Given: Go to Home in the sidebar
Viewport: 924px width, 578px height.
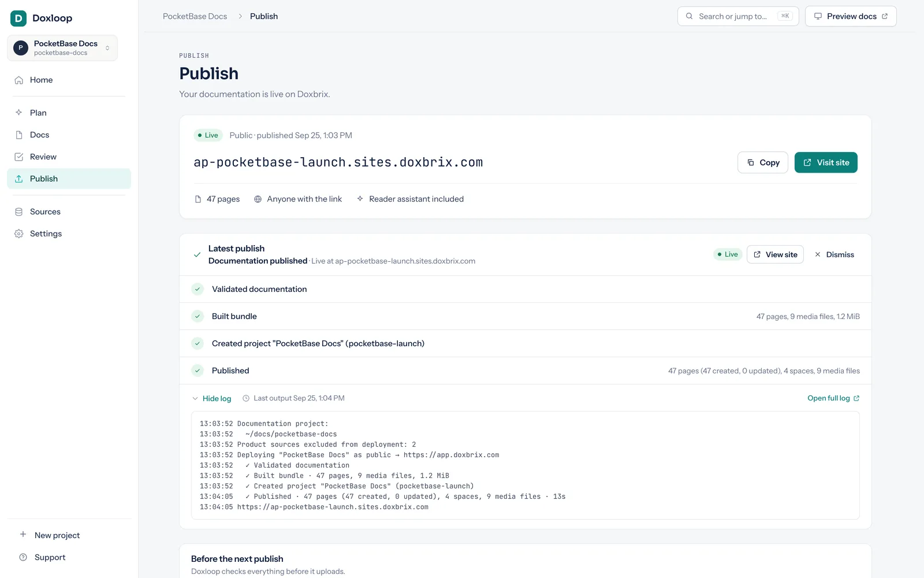Looking at the screenshot, I should (69, 80).
